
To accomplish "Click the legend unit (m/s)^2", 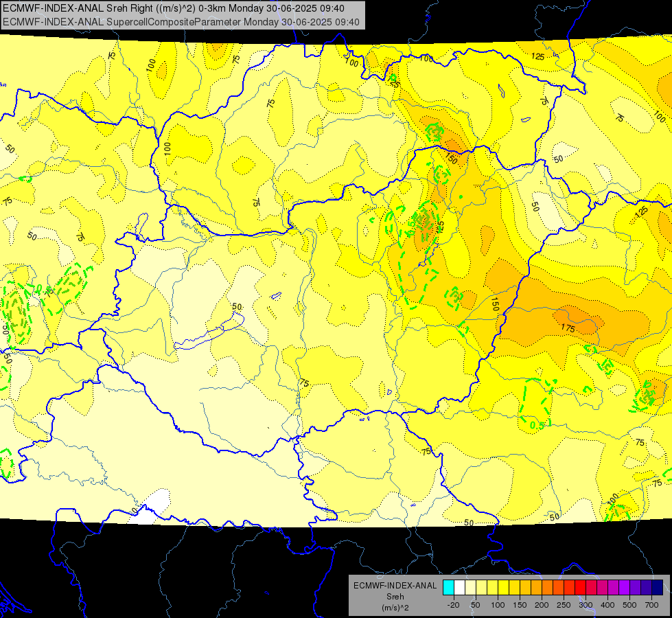I will point(395,608).
